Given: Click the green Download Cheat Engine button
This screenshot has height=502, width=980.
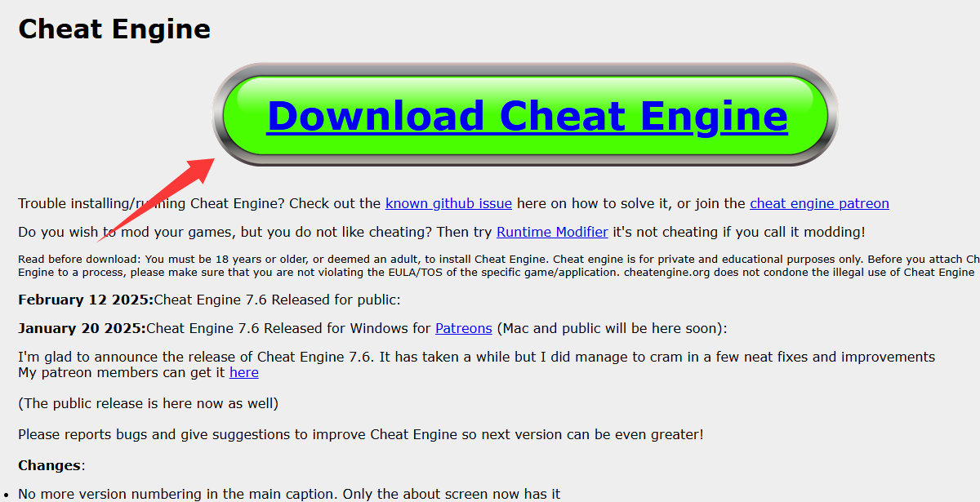Looking at the screenshot, I should [527, 115].
